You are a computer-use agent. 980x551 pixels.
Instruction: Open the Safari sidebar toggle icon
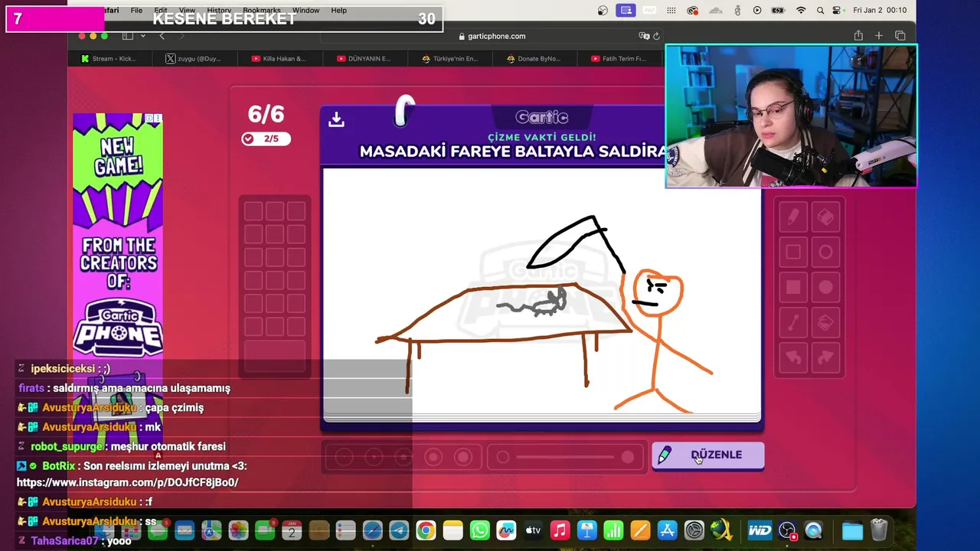(x=128, y=36)
